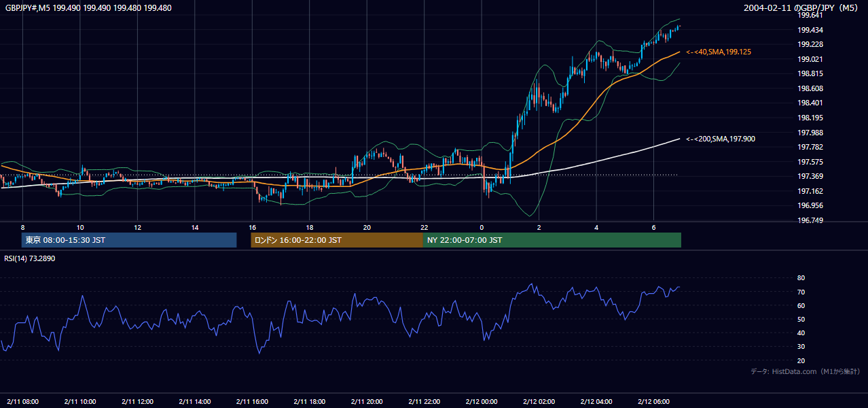
Task: Click price axis value 197.369
Action: (810, 177)
